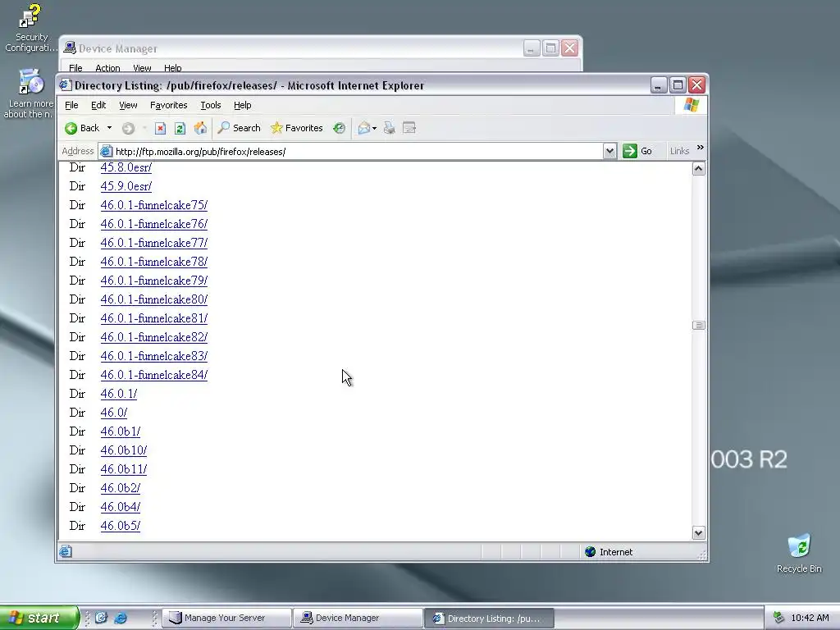
Task: Open the 46.0b5/ directory link
Action: 120,526
